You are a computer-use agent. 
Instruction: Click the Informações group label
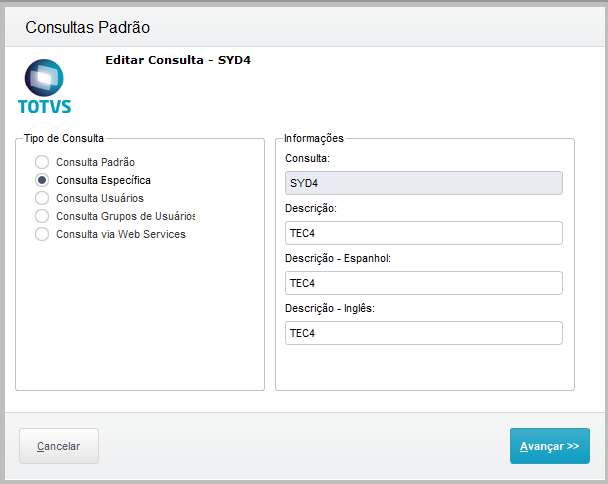[313, 138]
